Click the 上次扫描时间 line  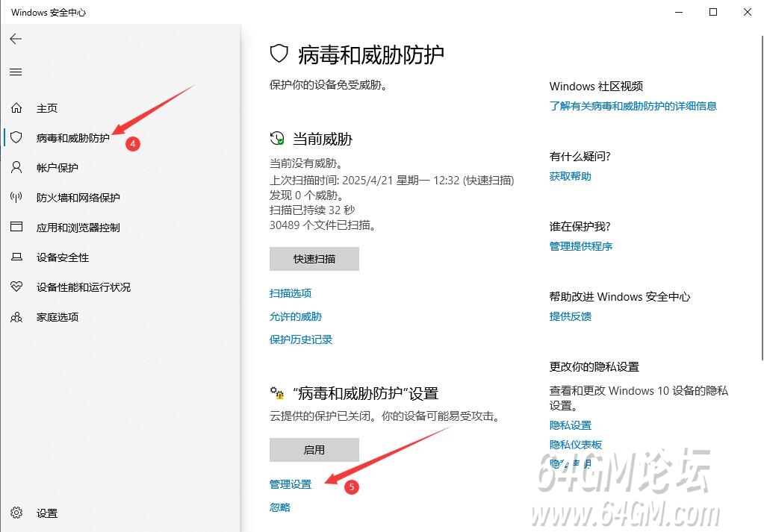pyautogui.click(x=392, y=180)
